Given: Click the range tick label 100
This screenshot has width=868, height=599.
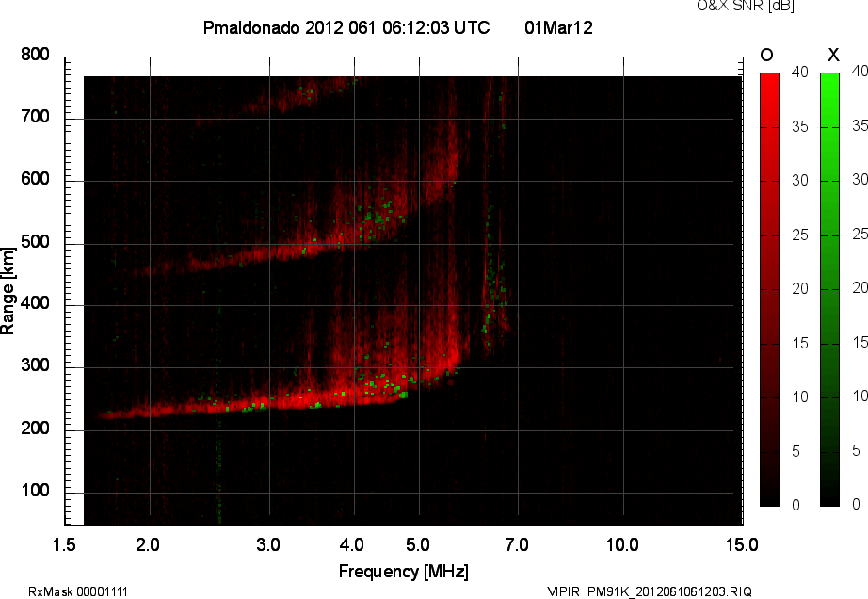Looking at the screenshot, I should (x=35, y=491).
